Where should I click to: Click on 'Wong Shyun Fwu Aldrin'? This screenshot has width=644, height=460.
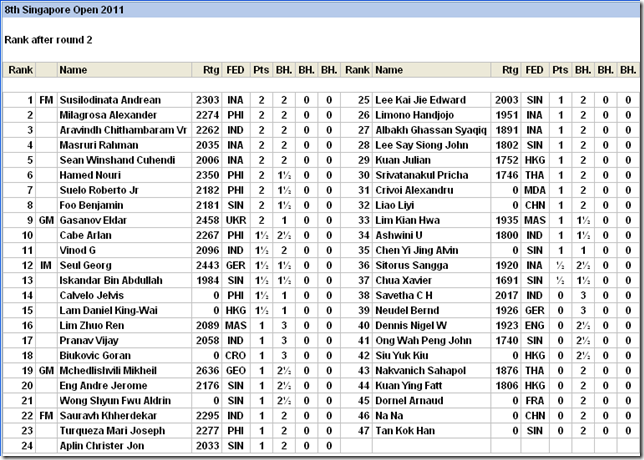click(x=115, y=401)
